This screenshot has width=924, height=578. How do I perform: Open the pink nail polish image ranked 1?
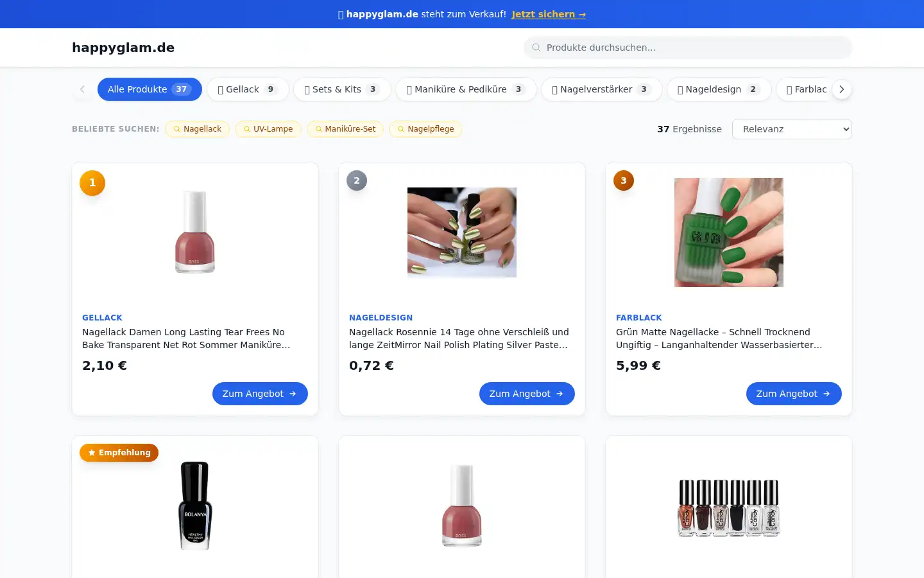195,232
